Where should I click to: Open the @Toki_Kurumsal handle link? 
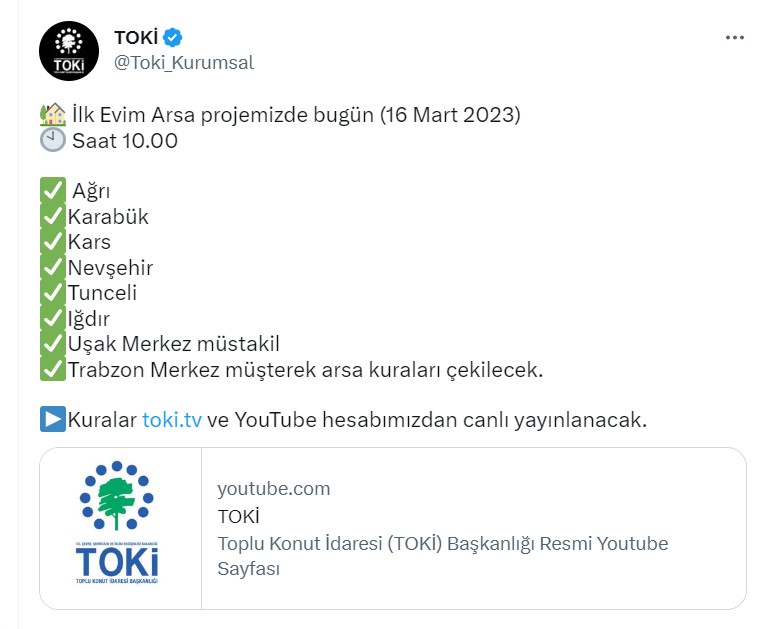pyautogui.click(x=184, y=63)
